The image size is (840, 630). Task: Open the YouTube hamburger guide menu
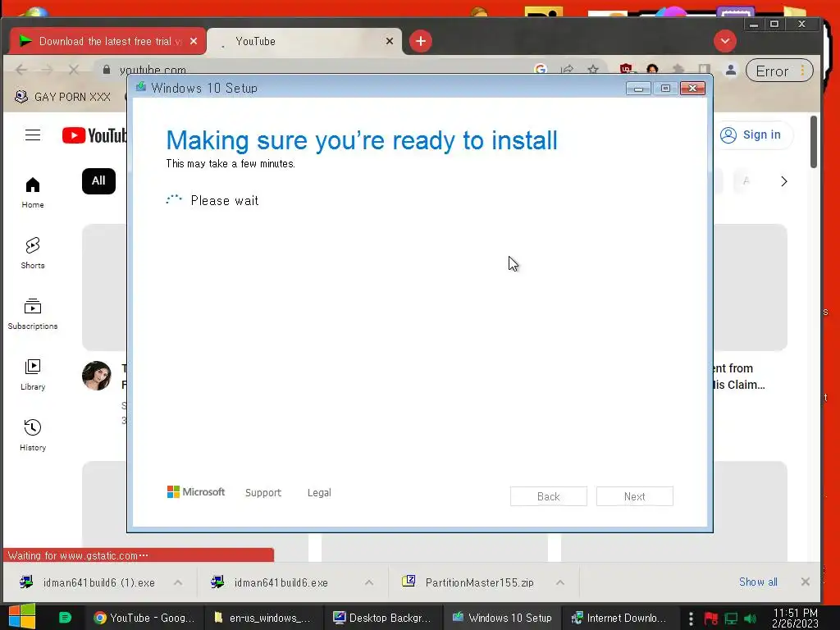pos(33,135)
